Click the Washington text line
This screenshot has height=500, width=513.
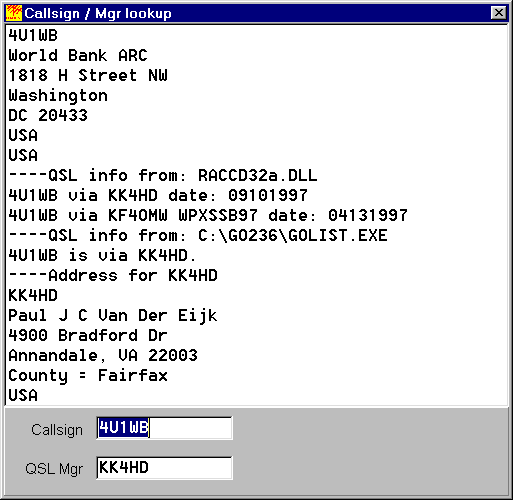[58, 96]
